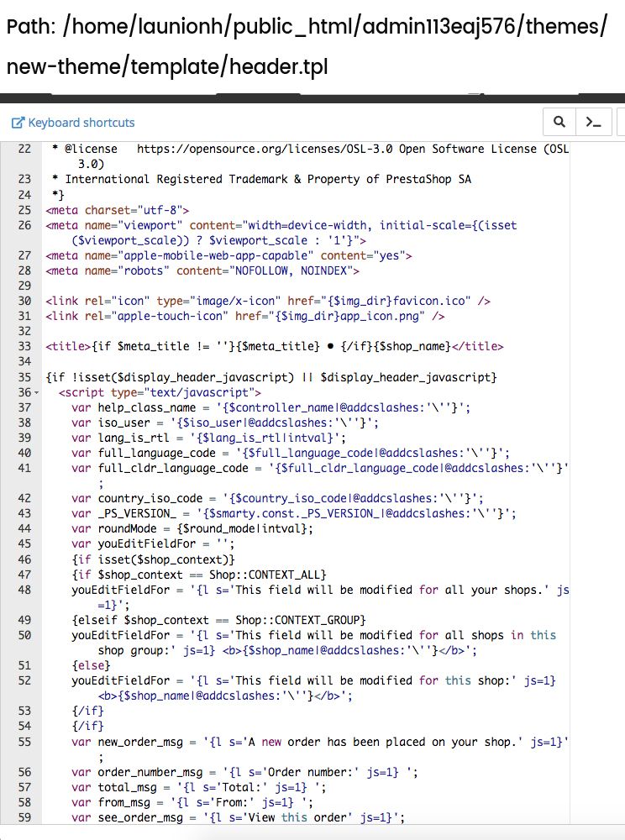Click the Shop::CONTEXT_GROUP elseif line
The height and width of the screenshot is (840, 625).
[218, 620]
